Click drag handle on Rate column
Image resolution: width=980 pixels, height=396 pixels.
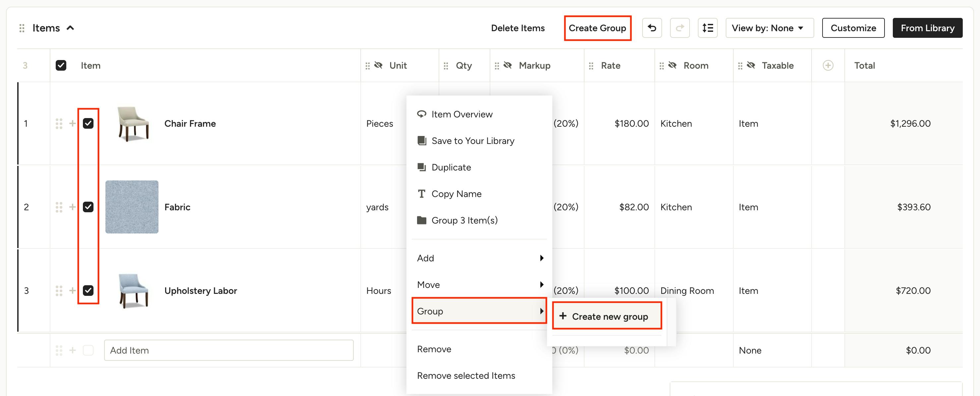pyautogui.click(x=591, y=66)
